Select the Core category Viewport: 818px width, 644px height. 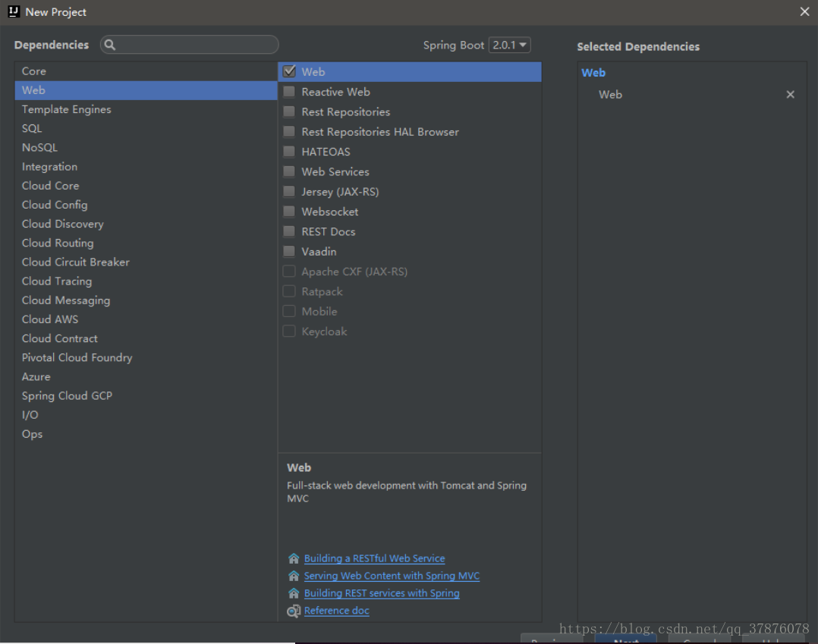(146, 71)
